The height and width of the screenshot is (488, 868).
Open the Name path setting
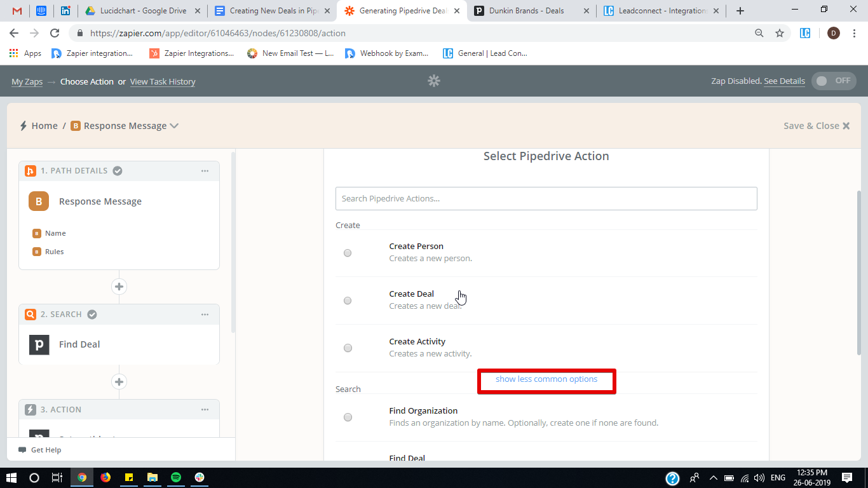click(x=55, y=233)
